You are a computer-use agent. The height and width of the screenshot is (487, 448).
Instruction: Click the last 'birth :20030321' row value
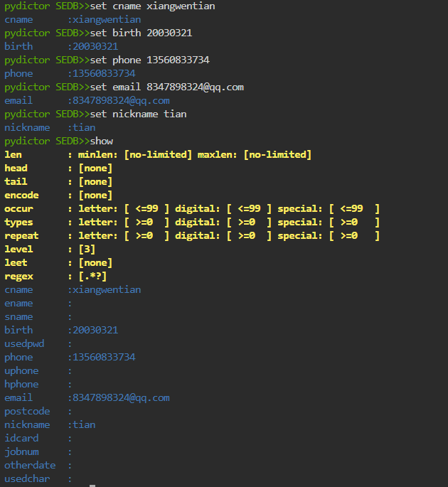[95, 330]
